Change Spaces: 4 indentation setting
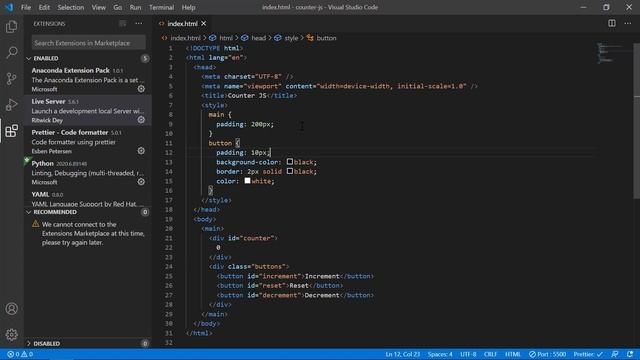This screenshot has height=360, width=640. 440,354
